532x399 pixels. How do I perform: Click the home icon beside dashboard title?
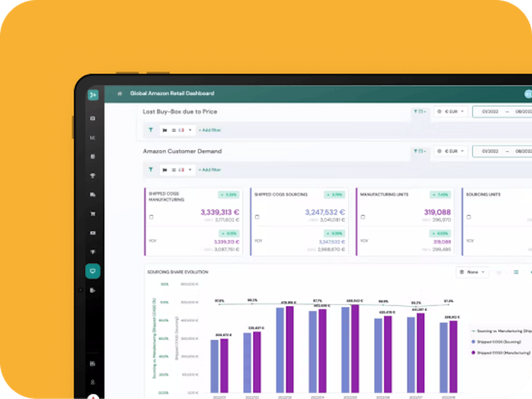coord(119,93)
